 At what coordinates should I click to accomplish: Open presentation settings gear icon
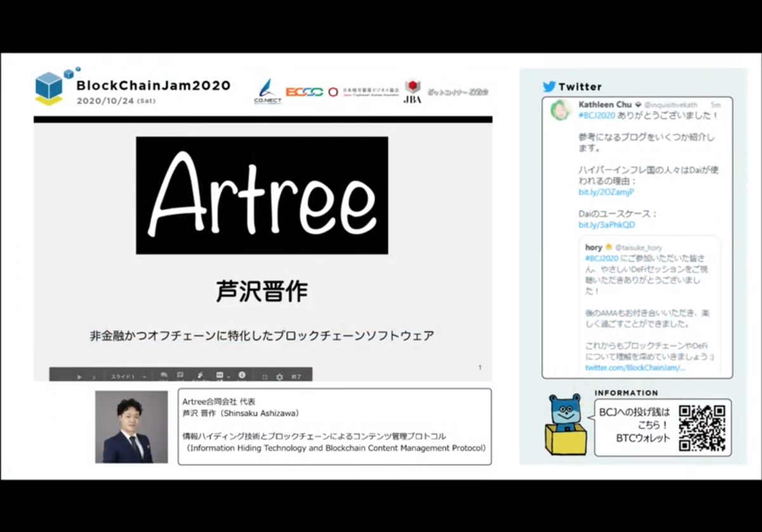[x=279, y=377]
